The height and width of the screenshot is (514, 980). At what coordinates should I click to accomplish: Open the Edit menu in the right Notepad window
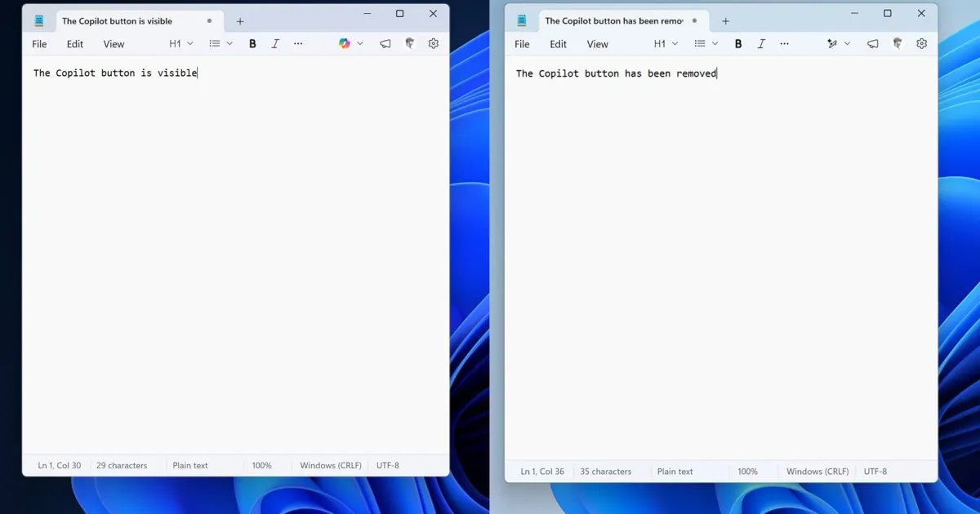pos(559,44)
